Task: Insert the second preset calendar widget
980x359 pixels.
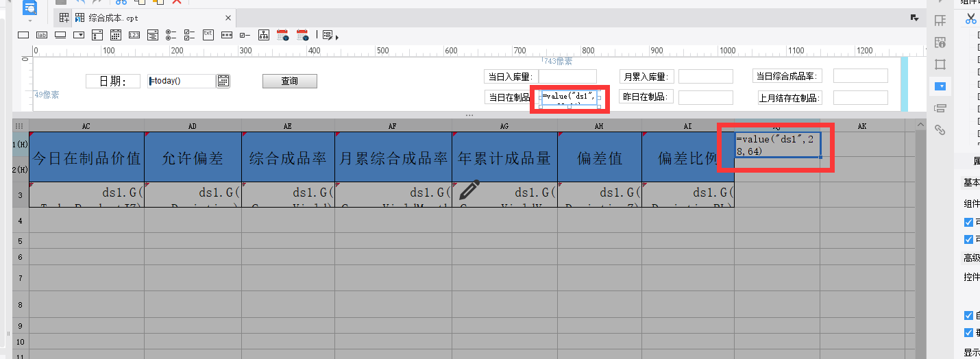Action: [x=302, y=34]
